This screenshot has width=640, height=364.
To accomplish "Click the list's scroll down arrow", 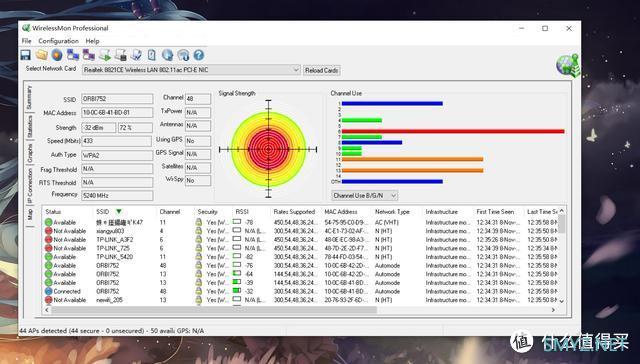I will (x=562, y=301).
